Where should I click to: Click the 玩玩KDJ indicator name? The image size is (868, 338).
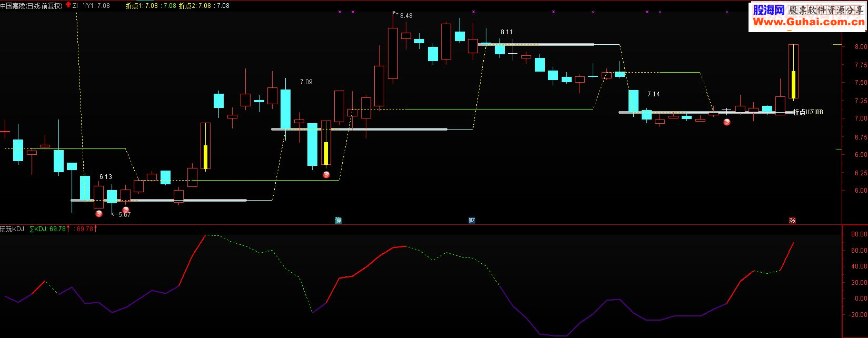coord(12,229)
